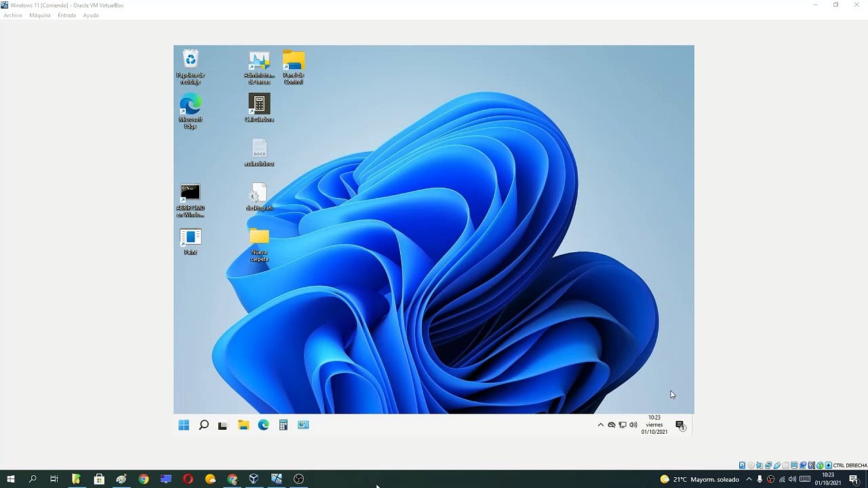Click the volume icon in guest tray
This screenshot has width=868, height=488.
coord(633,425)
